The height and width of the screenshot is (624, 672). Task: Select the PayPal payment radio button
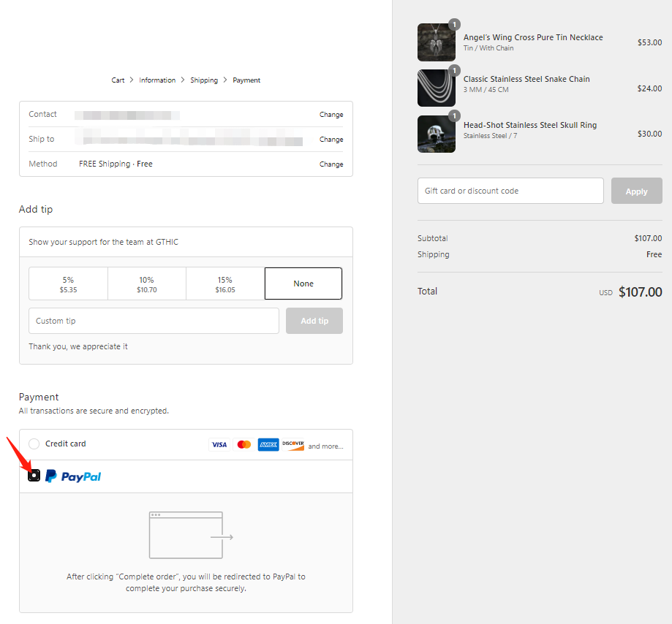click(34, 476)
